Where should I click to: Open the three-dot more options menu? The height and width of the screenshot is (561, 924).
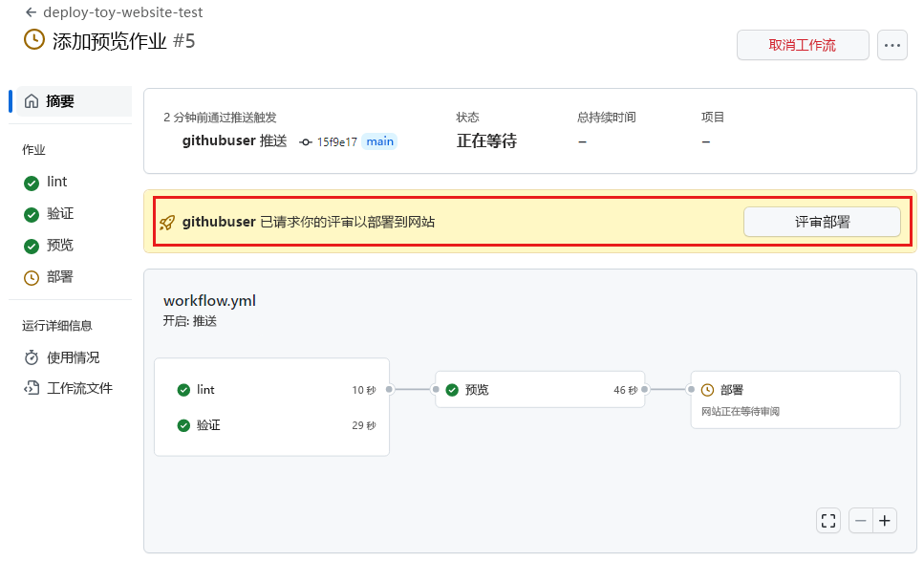tap(892, 45)
